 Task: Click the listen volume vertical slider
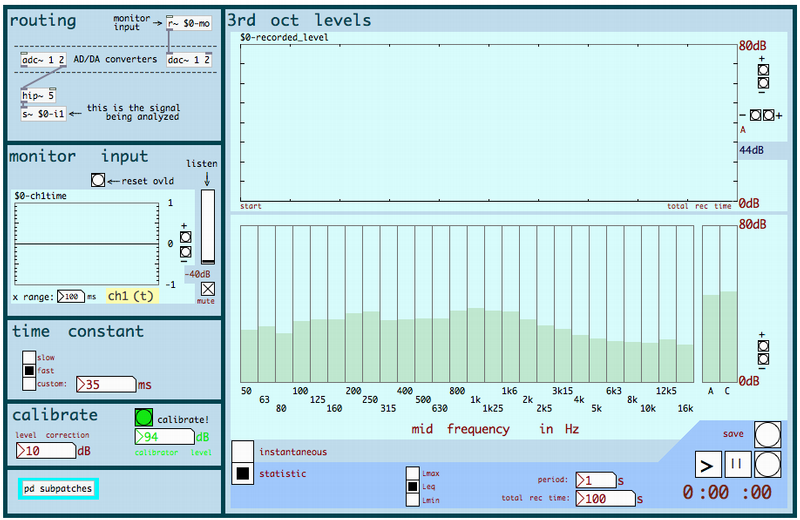(x=208, y=227)
